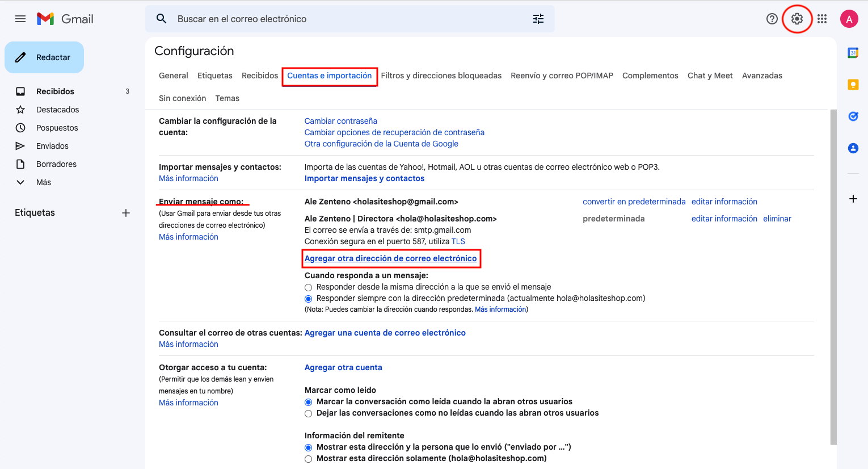
Task: Select show this address only option
Action: pyautogui.click(x=309, y=459)
